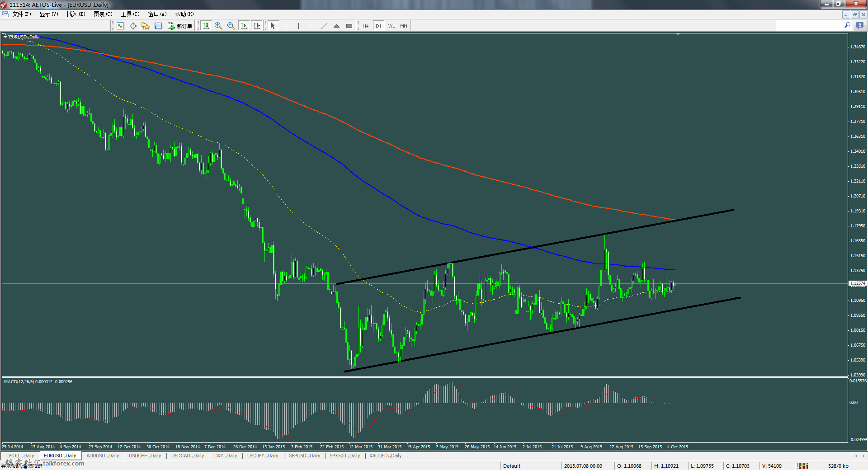The image size is (868, 470).
Task: Click the MACD(12,26,9) indicator label
Action: coord(38,382)
